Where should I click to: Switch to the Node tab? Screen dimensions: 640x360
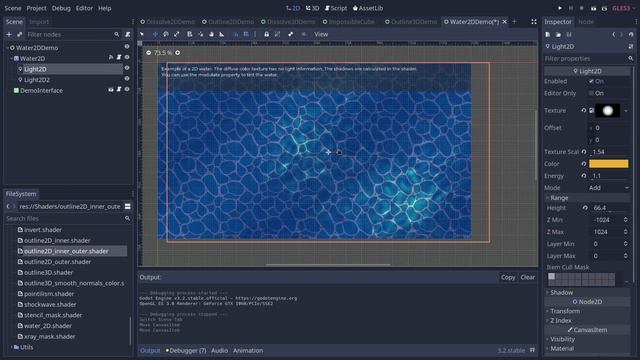[586, 22]
